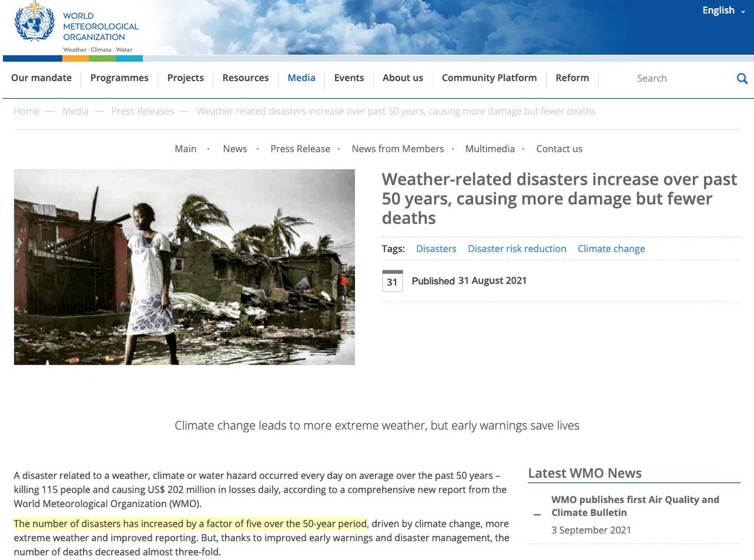Select the News sub-navigation tab
The image size is (754, 560).
coord(235,149)
